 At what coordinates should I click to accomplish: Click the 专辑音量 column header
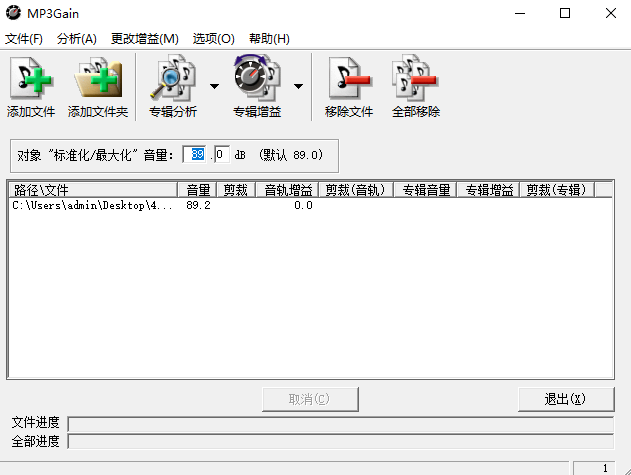click(x=425, y=190)
